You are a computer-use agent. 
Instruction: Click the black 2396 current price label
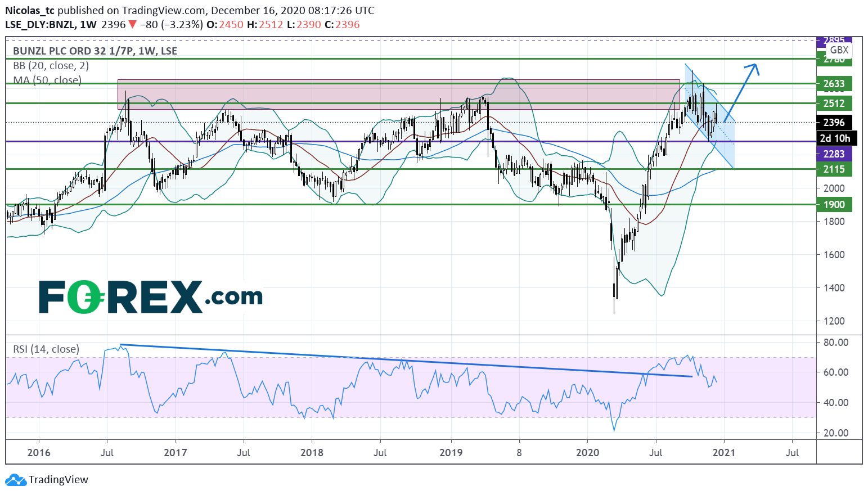tap(834, 122)
